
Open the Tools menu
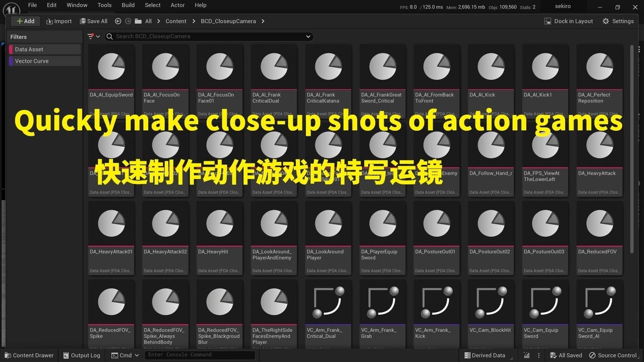104,5
